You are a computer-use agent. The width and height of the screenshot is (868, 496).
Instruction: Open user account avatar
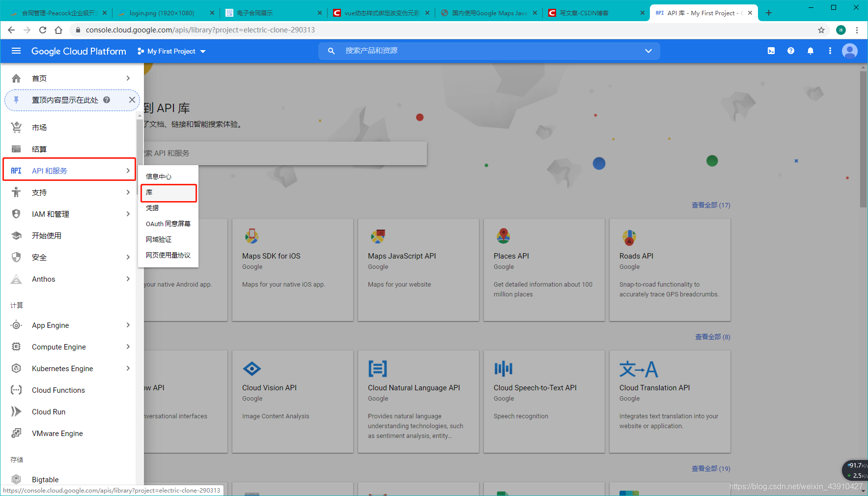(x=850, y=51)
